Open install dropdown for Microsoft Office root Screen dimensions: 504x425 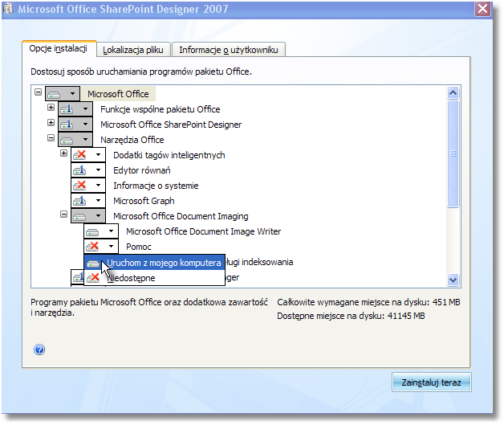73,94
